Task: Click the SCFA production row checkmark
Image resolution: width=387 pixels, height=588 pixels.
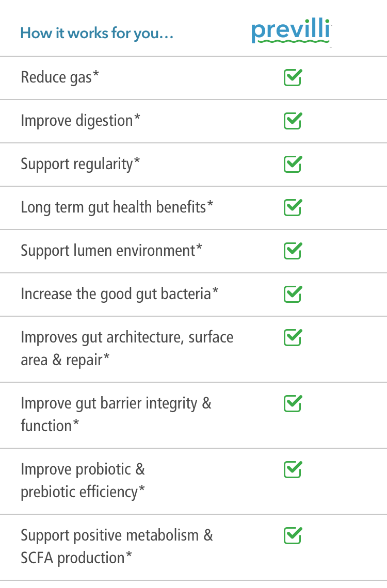Action: 293,535
